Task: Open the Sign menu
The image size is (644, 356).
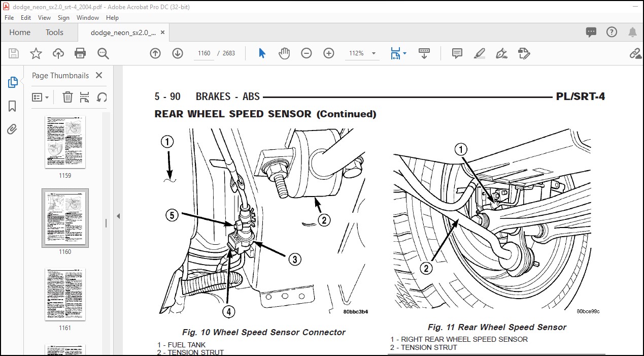Action: coord(63,17)
